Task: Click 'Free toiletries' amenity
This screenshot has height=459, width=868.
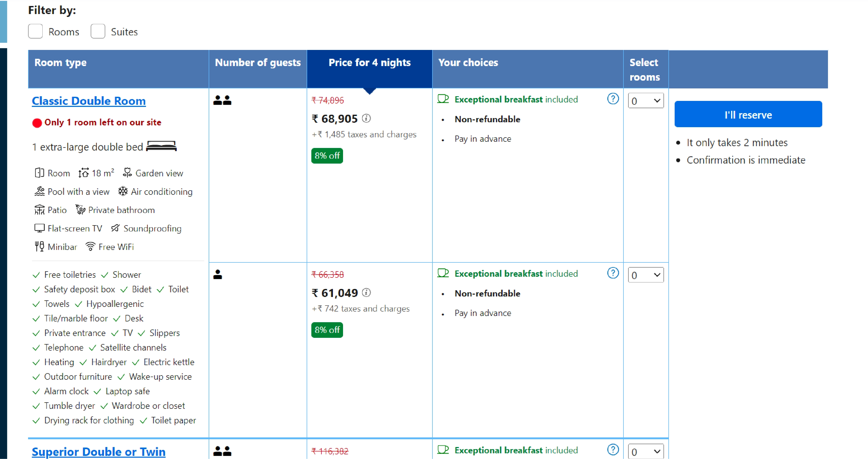Action: click(70, 275)
